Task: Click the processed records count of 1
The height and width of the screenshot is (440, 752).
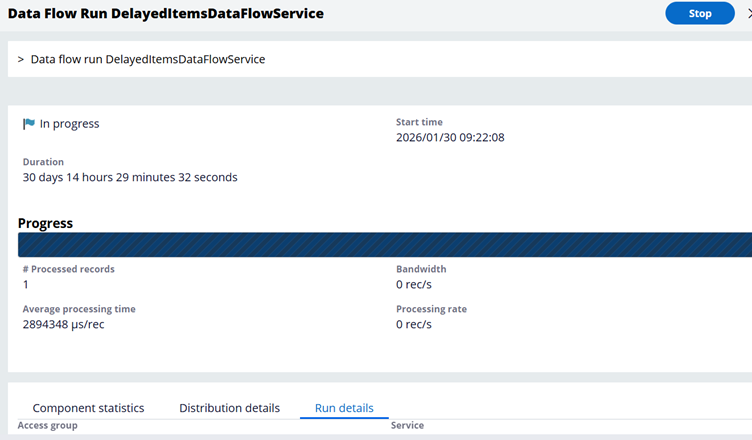Action: (26, 285)
